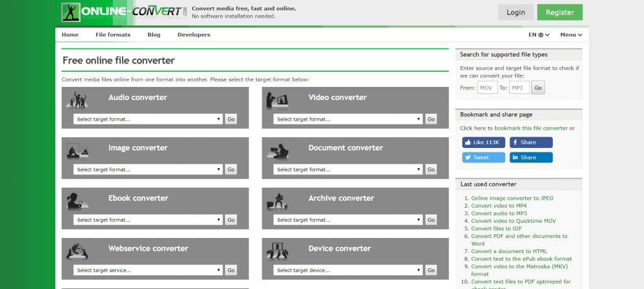Open the File formats menu item
Image resolution: width=644 pixels, height=289 pixels.
[113, 35]
